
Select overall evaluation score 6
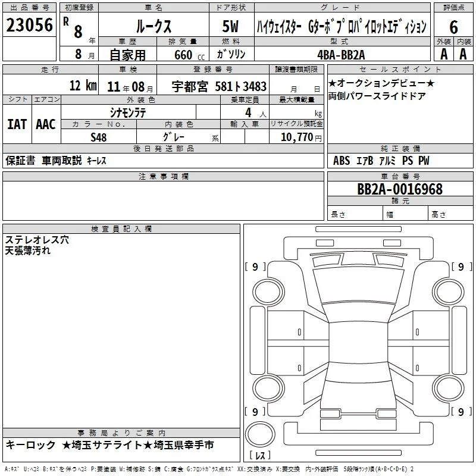[453, 27]
